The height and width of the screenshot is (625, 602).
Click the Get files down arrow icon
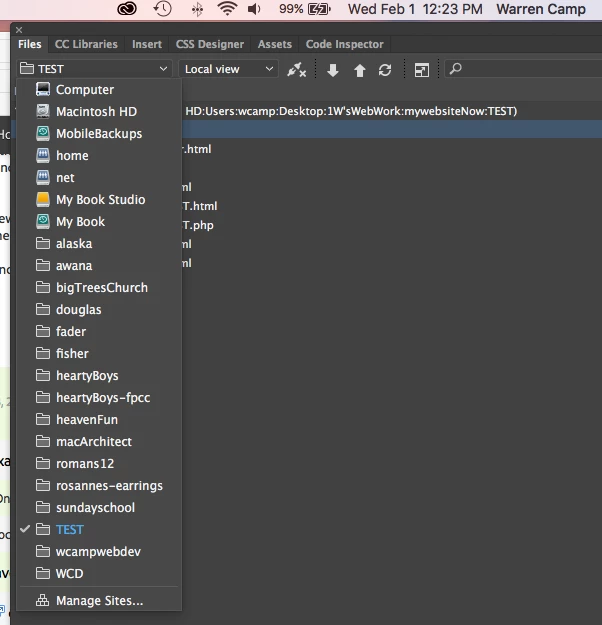(333, 70)
